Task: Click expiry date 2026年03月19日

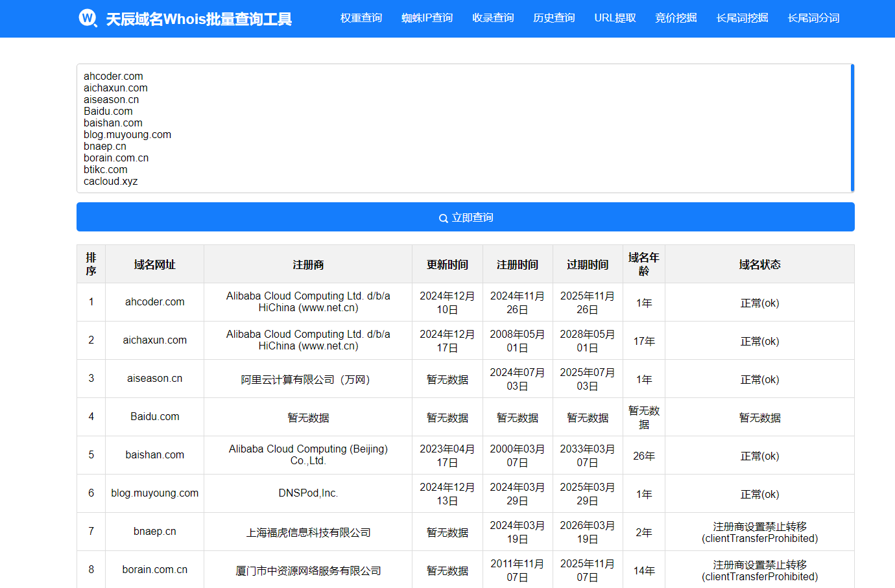Action: tap(588, 532)
